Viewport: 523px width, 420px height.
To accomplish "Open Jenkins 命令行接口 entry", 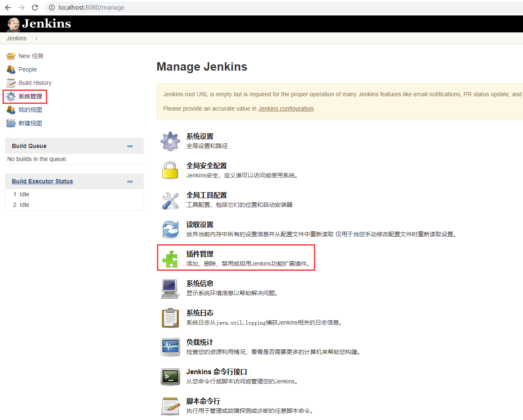I will 217,372.
